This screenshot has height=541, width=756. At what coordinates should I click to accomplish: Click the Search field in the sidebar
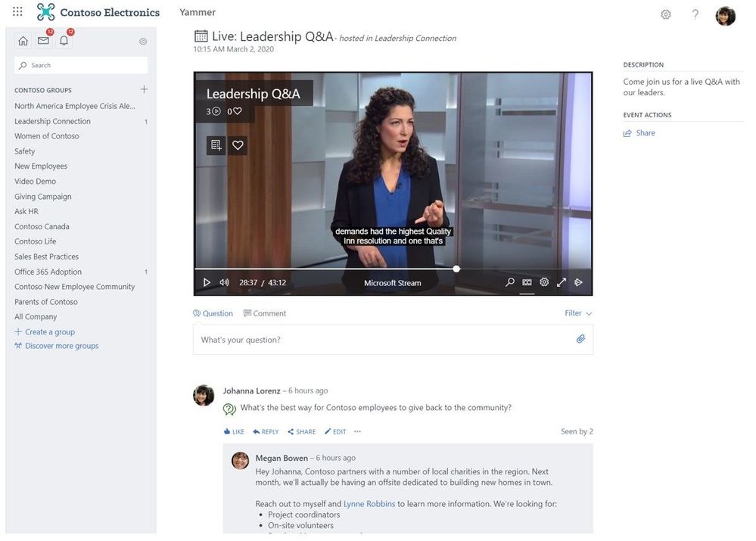tap(81, 65)
